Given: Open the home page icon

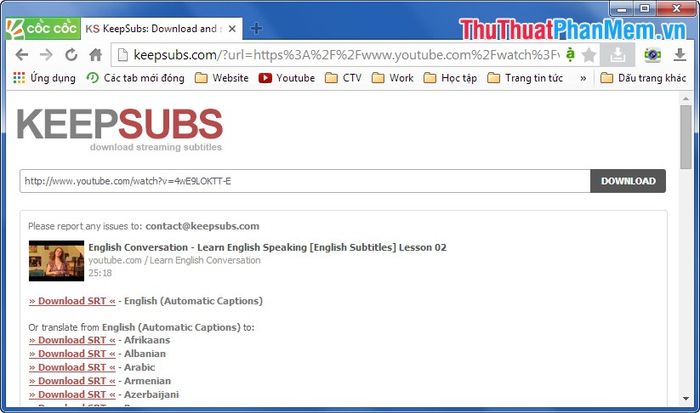Looking at the screenshot, I should 96,55.
